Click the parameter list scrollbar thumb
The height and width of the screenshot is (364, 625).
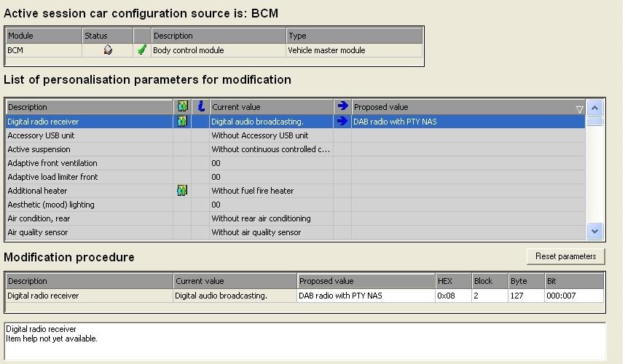click(594, 122)
